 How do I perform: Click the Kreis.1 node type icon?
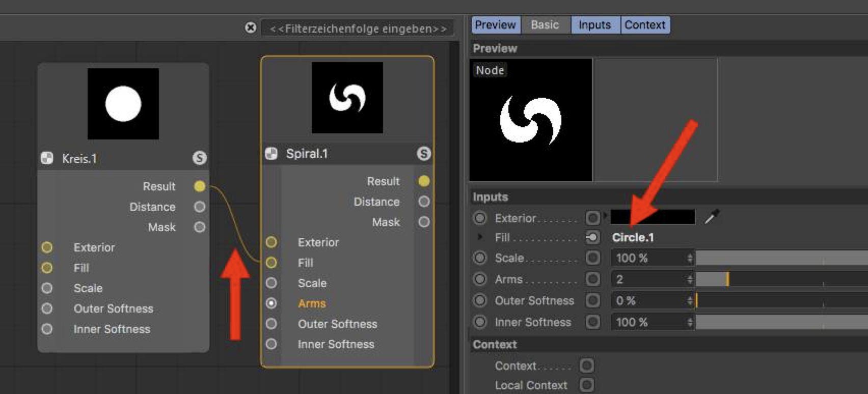click(x=47, y=158)
